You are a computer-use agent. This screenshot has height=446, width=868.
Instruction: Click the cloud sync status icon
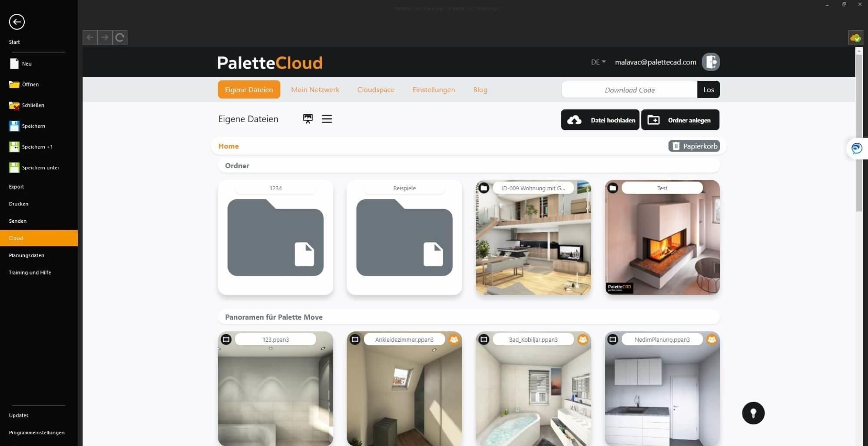click(855, 38)
